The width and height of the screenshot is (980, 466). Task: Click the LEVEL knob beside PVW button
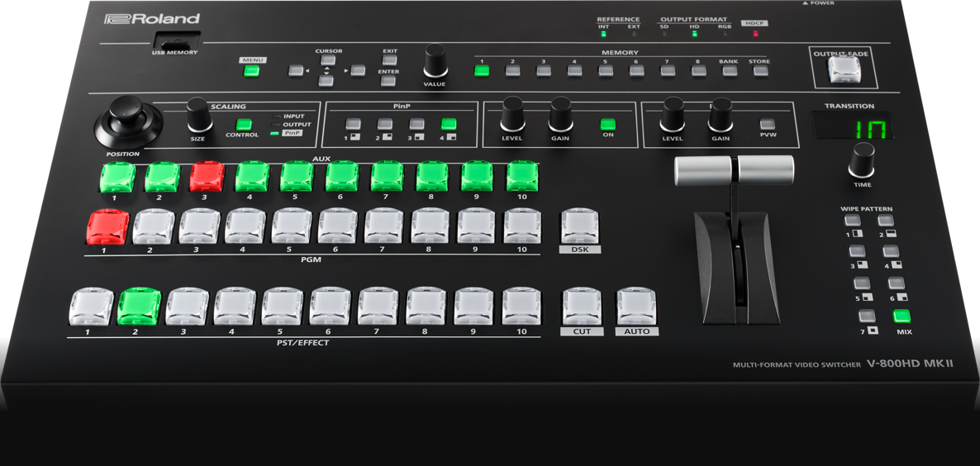click(673, 114)
